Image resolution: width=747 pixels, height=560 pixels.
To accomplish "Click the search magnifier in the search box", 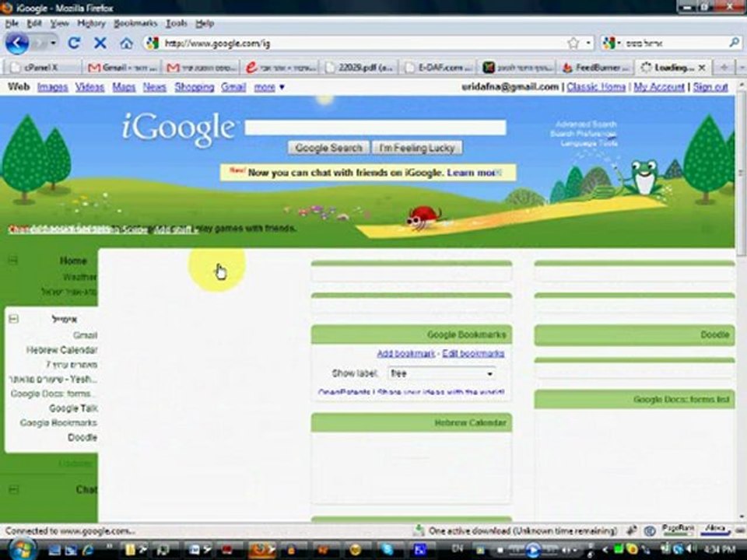I will 734,43.
